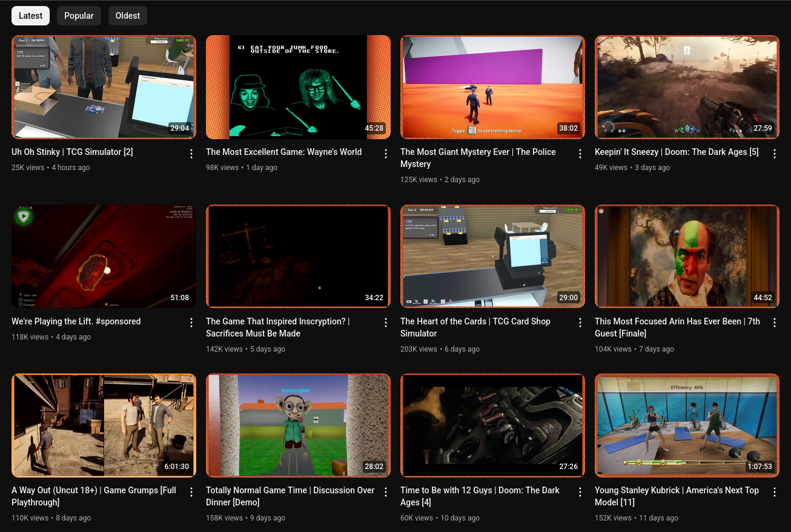Open title Uh Oh Stinky | TCG Simulator [2]
This screenshot has height=532, width=791.
[72, 152]
